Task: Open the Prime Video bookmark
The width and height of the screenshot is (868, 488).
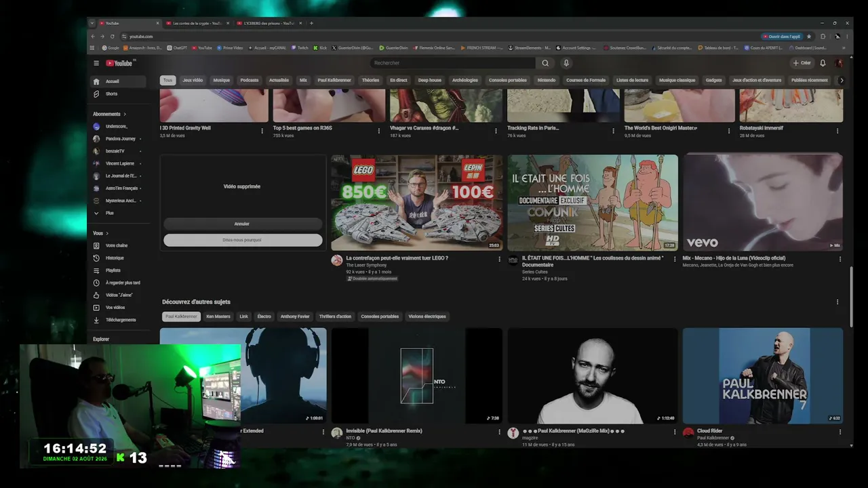Action: (x=229, y=48)
